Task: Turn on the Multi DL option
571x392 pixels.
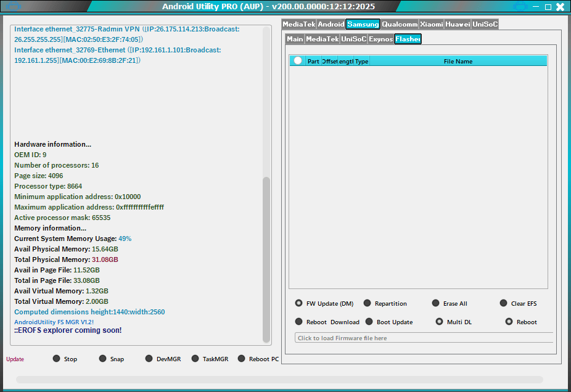Action: pyautogui.click(x=440, y=322)
